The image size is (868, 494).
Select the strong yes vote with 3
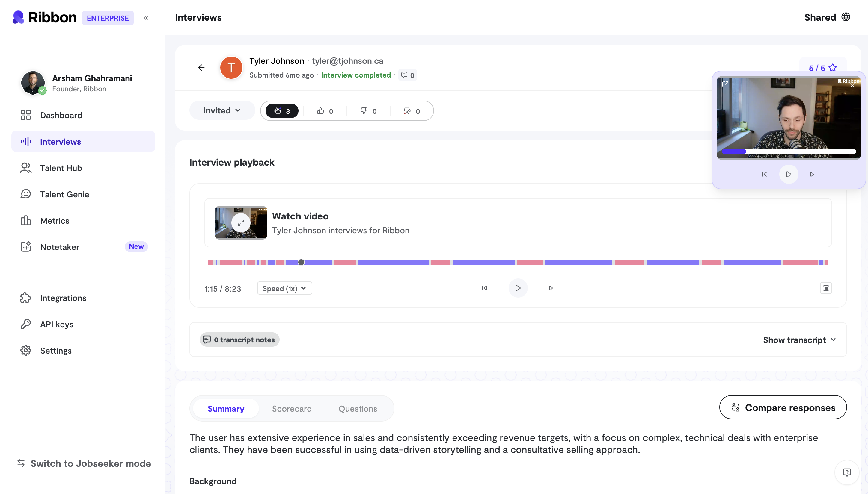click(282, 111)
